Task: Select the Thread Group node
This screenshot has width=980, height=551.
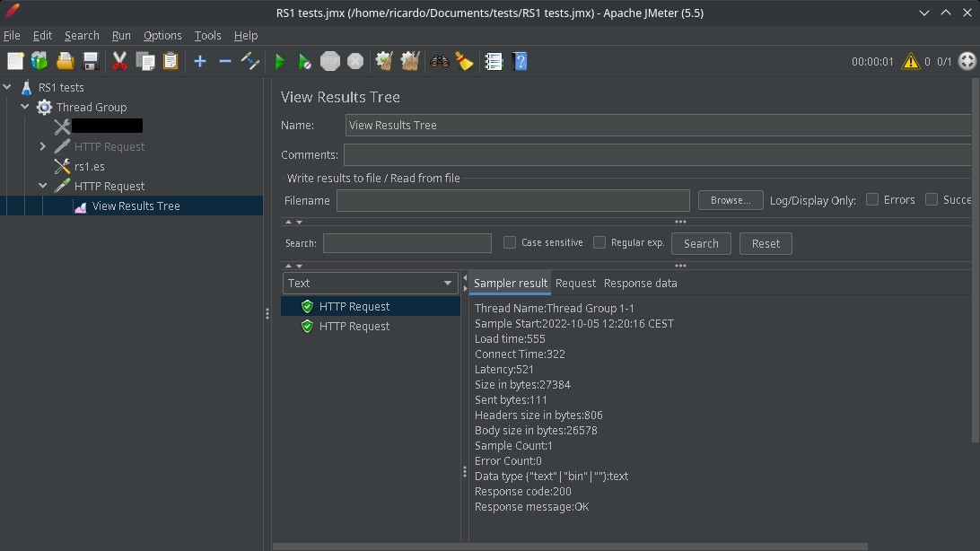Action: tap(92, 108)
